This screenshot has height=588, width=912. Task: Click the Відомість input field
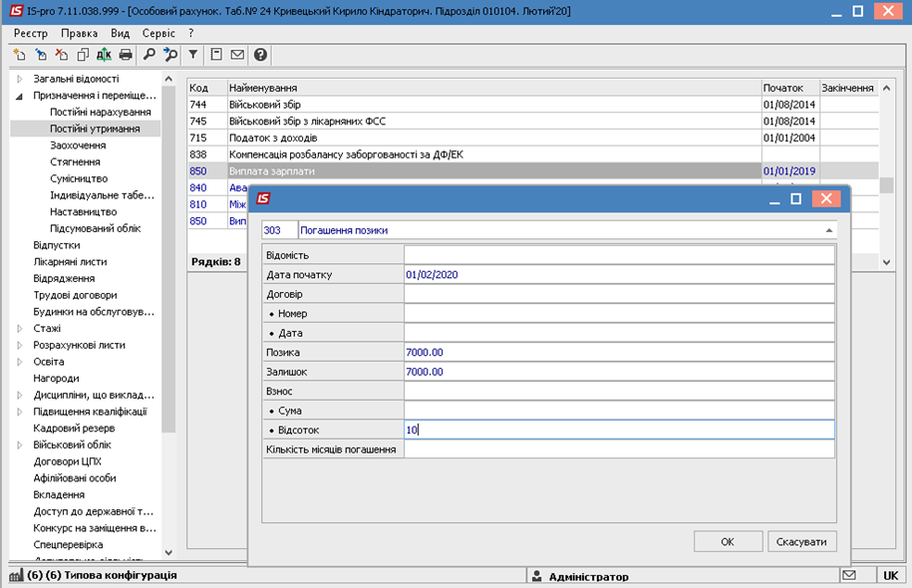(619, 255)
